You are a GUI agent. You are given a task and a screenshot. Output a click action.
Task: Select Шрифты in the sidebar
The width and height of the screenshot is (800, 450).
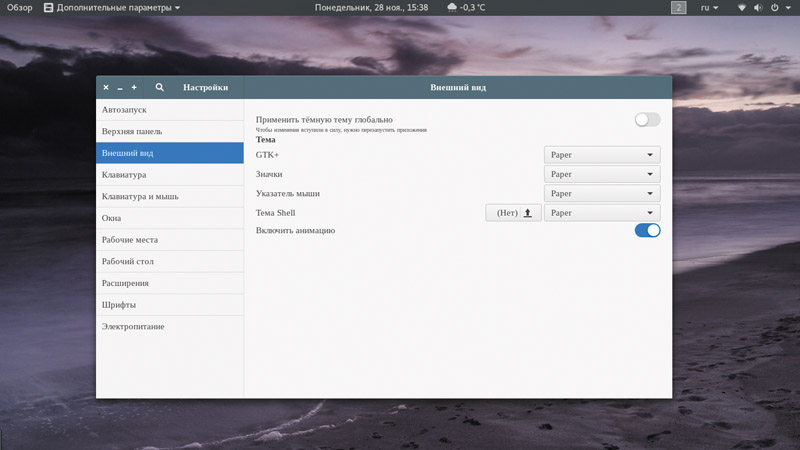coord(119,305)
